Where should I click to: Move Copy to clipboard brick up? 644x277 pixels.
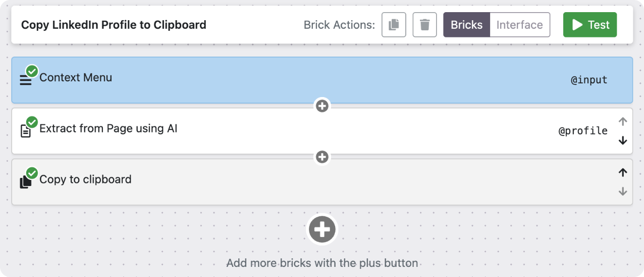coord(623,172)
